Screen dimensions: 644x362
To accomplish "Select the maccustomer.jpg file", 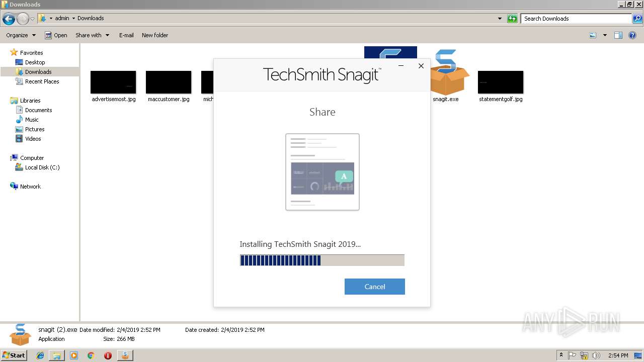I will click(169, 86).
